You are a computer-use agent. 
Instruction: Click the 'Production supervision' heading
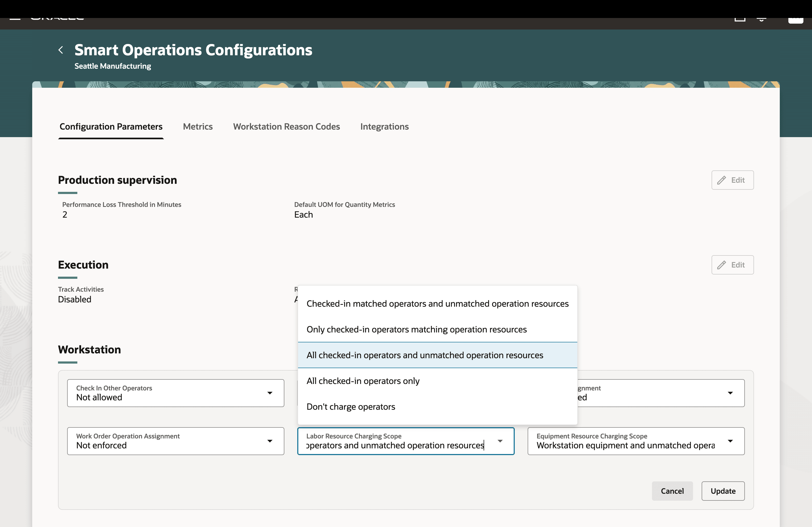point(117,180)
